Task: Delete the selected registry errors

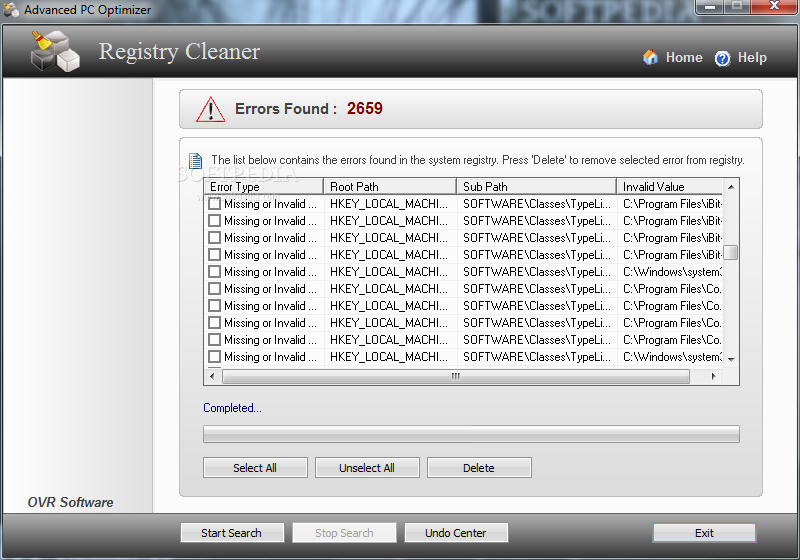Action: point(479,468)
